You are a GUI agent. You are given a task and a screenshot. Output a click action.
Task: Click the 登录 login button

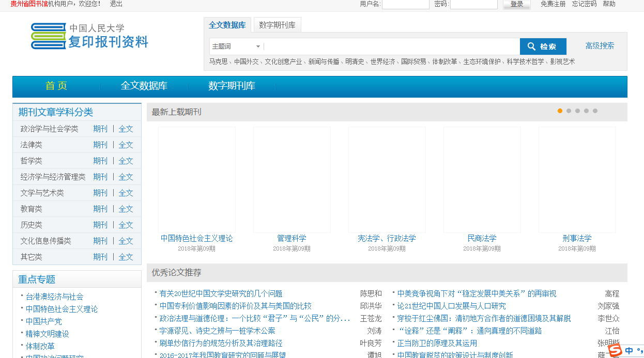(516, 3)
